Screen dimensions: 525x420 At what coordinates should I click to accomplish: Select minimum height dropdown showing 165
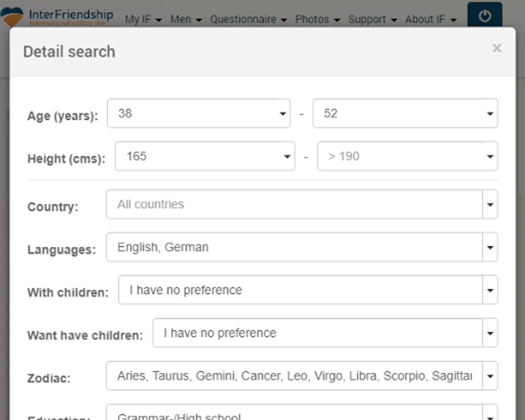205,156
